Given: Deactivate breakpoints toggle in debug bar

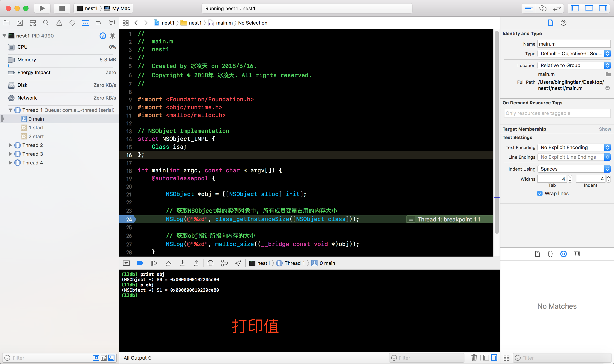Looking at the screenshot, I should tap(140, 263).
